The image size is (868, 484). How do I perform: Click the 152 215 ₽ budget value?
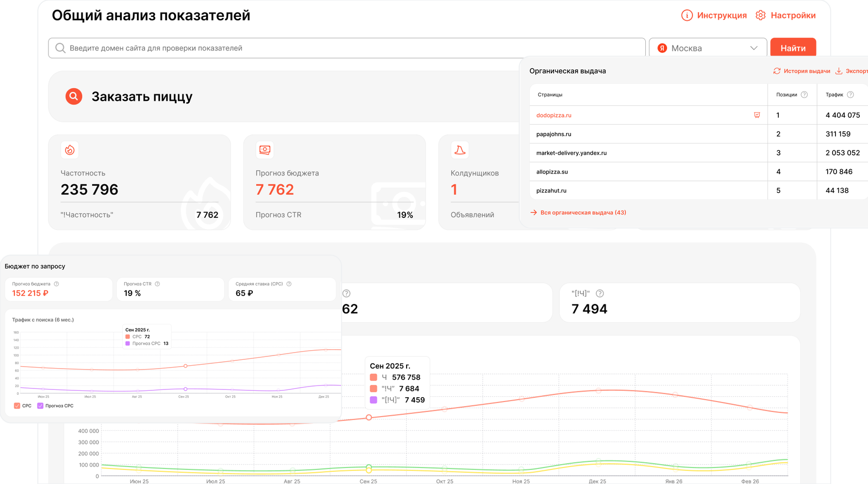(30, 293)
